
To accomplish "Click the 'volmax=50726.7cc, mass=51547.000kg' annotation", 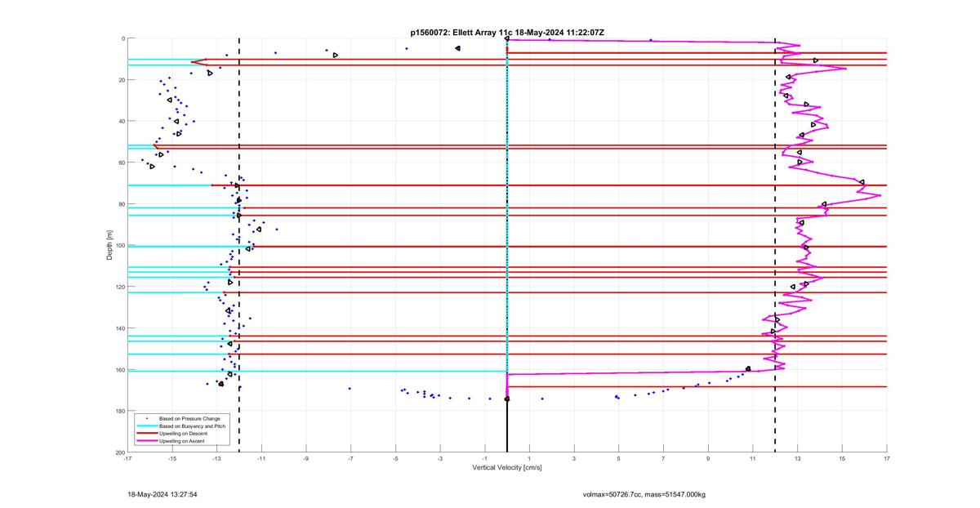I will click(x=644, y=494).
